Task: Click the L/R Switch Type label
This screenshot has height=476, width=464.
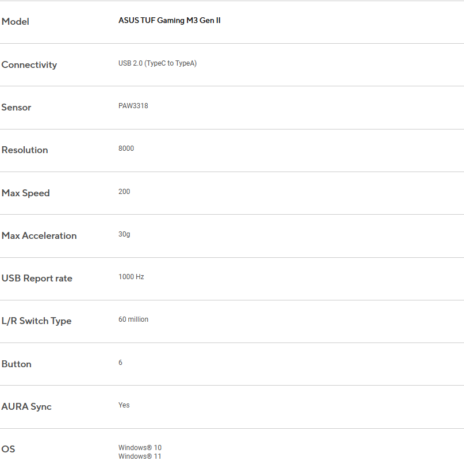Action: pos(37,321)
